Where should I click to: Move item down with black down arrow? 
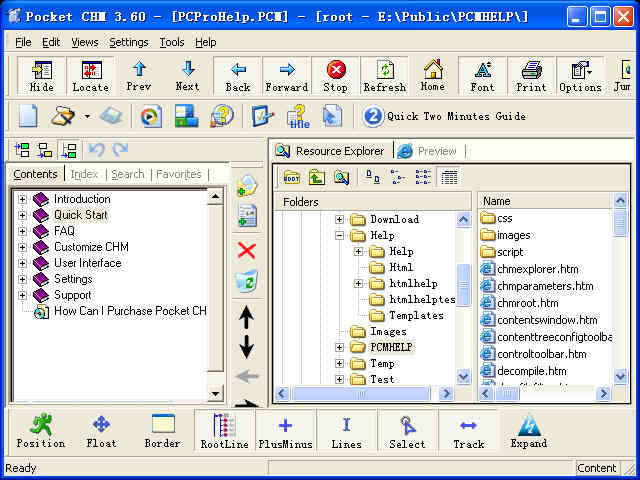point(247,347)
